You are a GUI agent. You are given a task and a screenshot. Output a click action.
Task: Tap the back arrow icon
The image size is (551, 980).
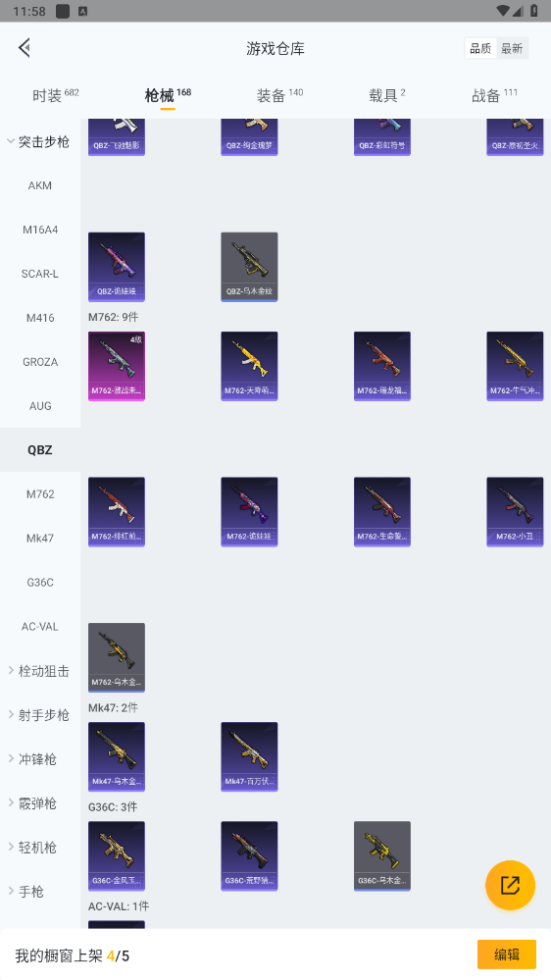(25, 47)
